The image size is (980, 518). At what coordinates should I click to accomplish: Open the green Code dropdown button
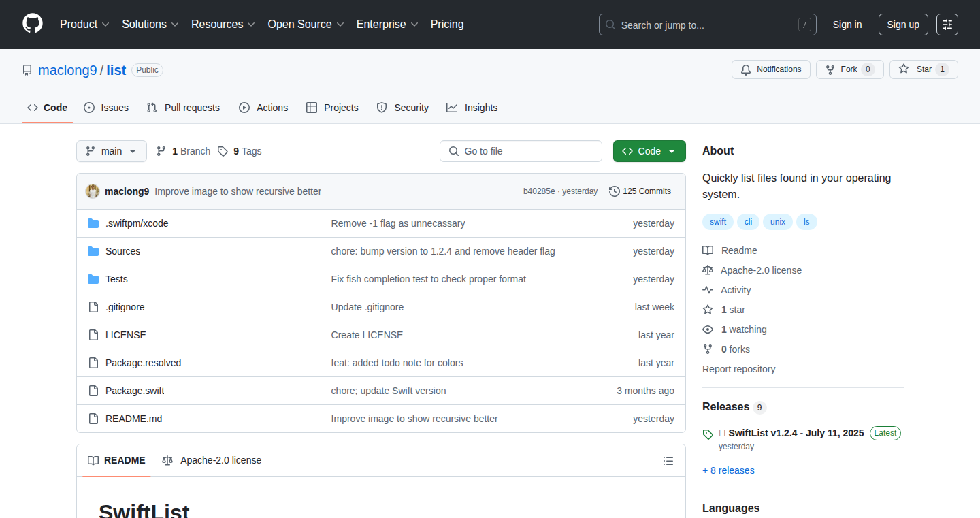click(x=649, y=151)
